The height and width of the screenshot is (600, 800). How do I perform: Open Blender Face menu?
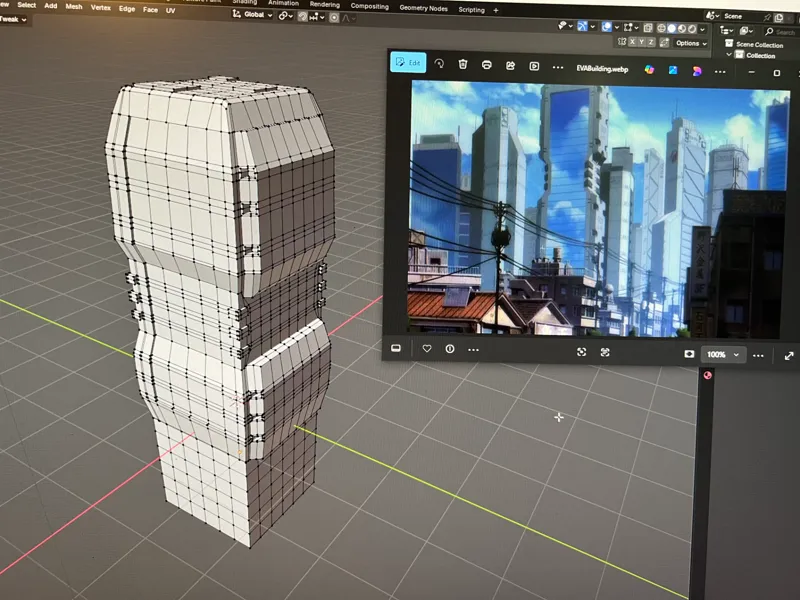click(150, 10)
